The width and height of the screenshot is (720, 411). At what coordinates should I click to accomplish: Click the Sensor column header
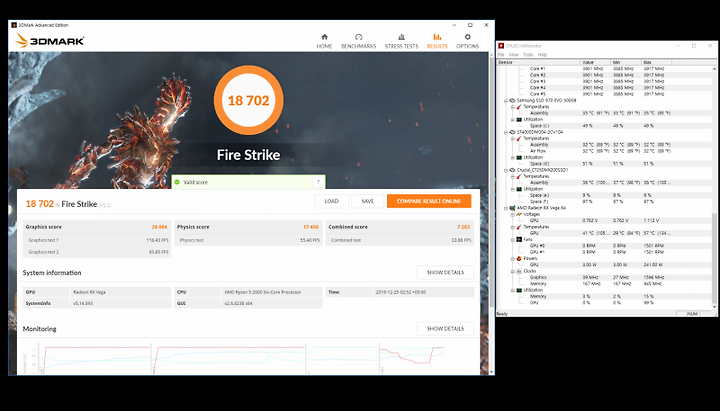point(538,62)
